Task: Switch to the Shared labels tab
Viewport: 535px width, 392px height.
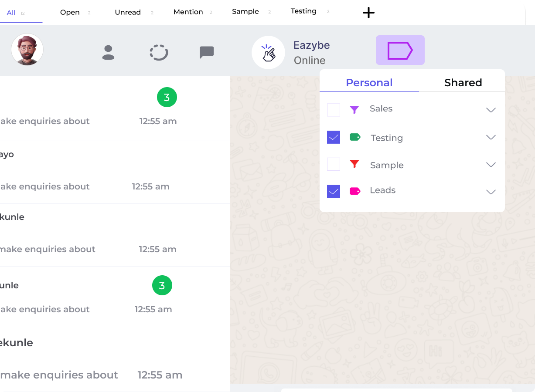Action: point(463,82)
